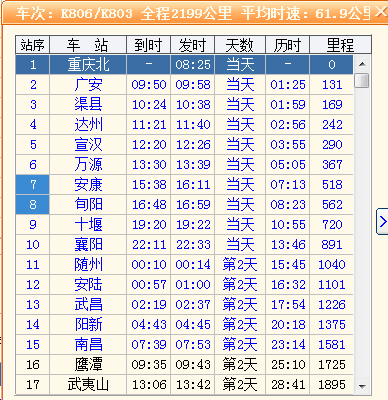Screen dimensions: 388x400
Task: Select the 广安 station row
Action: click(x=184, y=85)
